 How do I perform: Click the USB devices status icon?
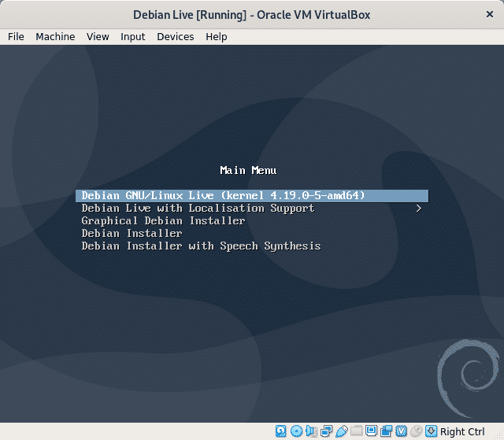pyautogui.click(x=341, y=431)
